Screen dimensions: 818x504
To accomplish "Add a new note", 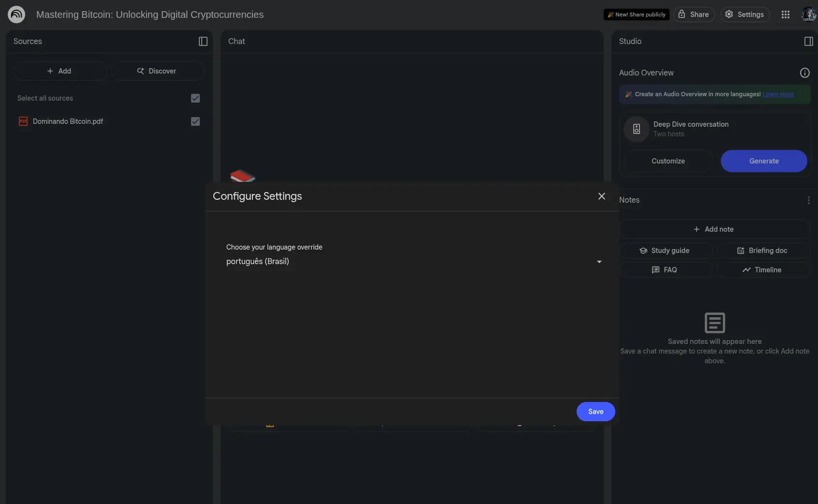I will (x=714, y=229).
